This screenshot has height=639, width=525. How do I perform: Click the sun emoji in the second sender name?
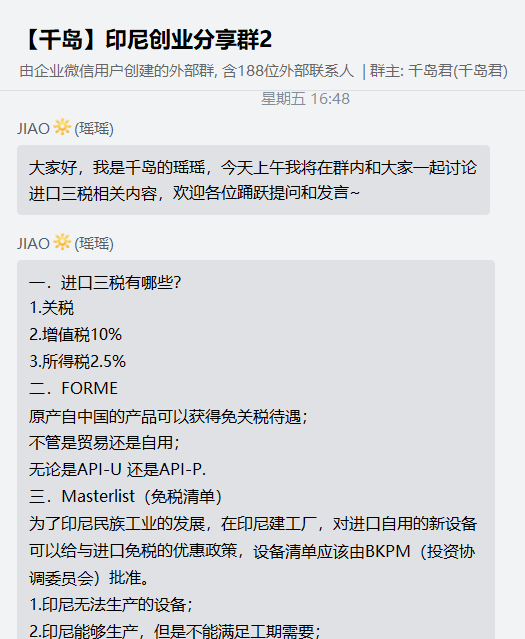(62, 242)
